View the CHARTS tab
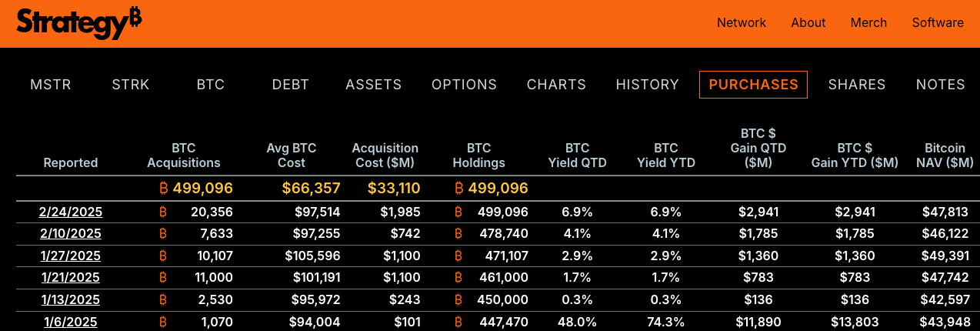The width and height of the screenshot is (980, 331). click(x=556, y=85)
